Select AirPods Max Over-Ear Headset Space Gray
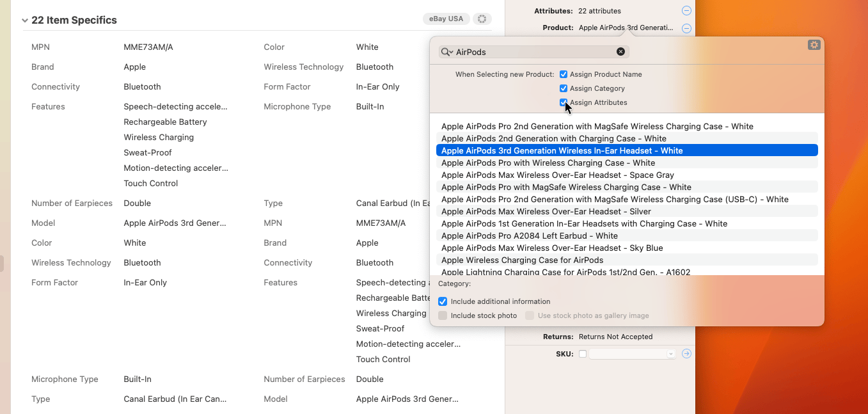This screenshot has height=414, width=868. click(x=627, y=175)
